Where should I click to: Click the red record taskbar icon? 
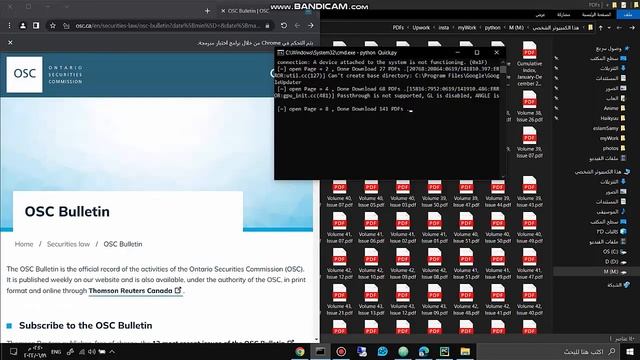341,351
